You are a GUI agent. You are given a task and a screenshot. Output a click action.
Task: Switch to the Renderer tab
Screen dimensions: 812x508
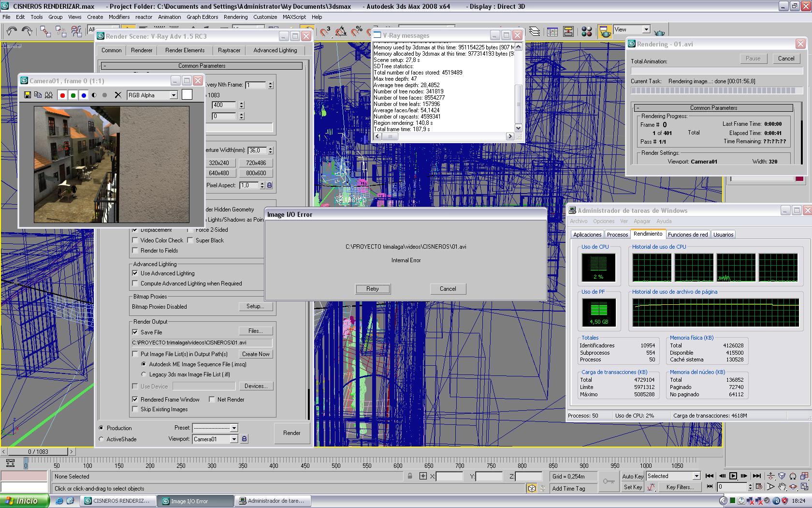(142, 50)
